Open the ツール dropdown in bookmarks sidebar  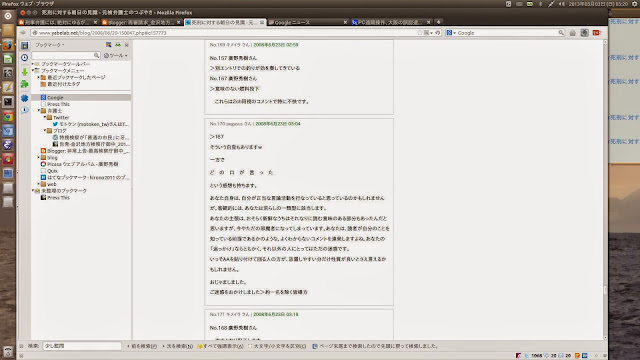pos(116,56)
